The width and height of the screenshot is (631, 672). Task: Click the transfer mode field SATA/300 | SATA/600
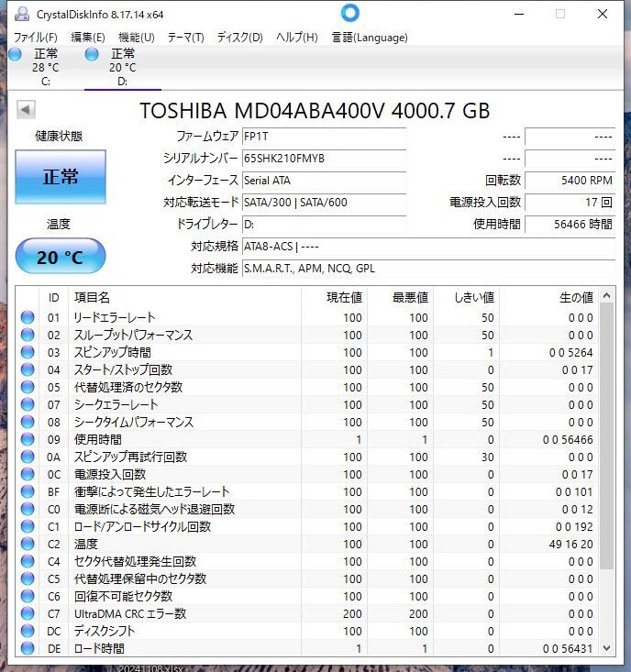point(324,203)
